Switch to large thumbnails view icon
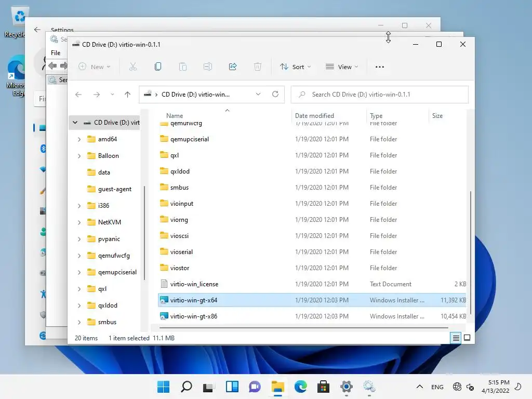Screen dimensions: 532x399 pos(467,338)
